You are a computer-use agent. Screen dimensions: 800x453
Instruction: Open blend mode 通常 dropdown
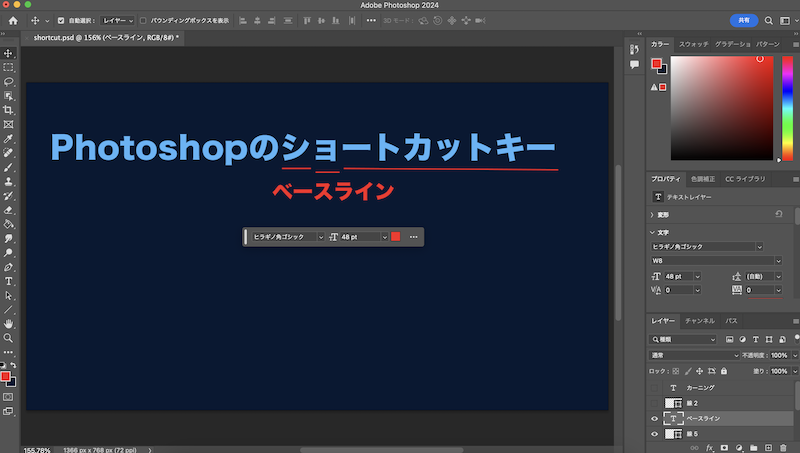[x=694, y=356]
